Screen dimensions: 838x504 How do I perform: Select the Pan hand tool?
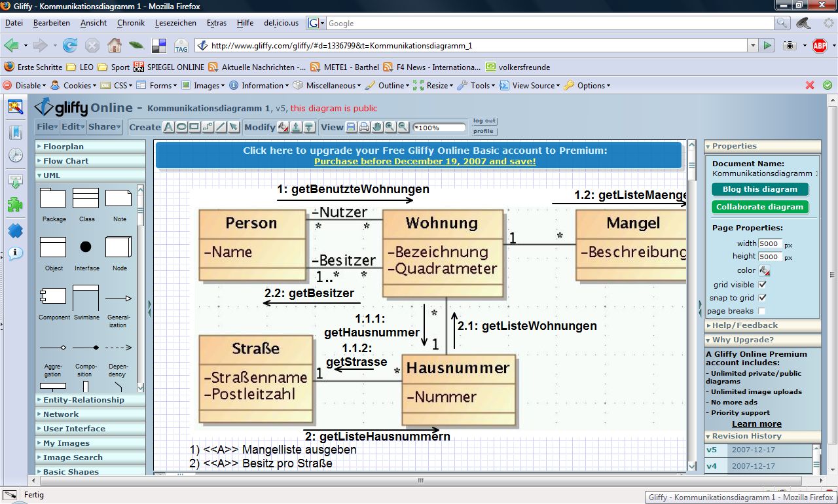tap(377, 127)
